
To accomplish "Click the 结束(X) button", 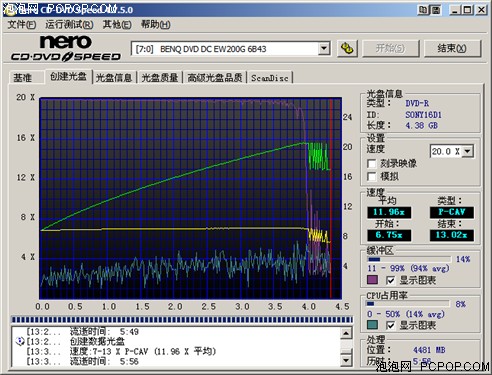I will click(452, 49).
